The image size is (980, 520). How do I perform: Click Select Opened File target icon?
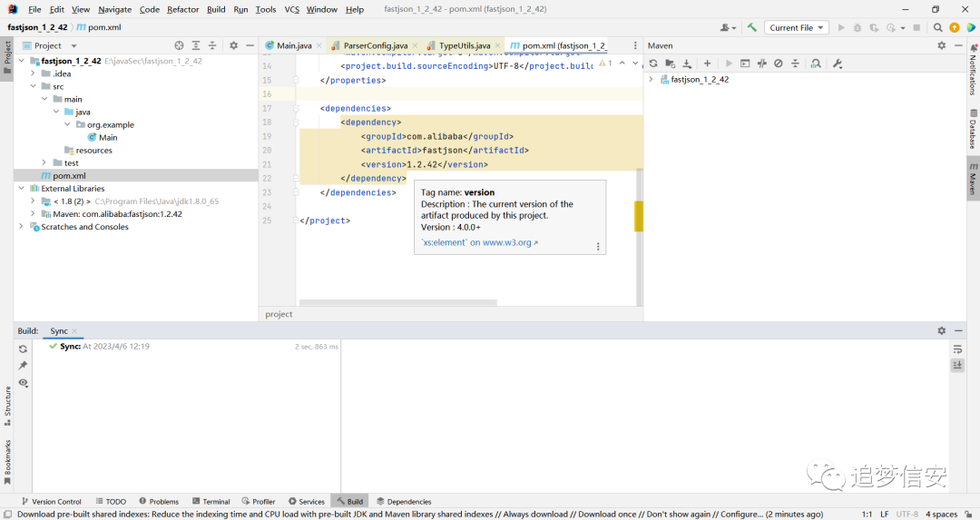180,45
